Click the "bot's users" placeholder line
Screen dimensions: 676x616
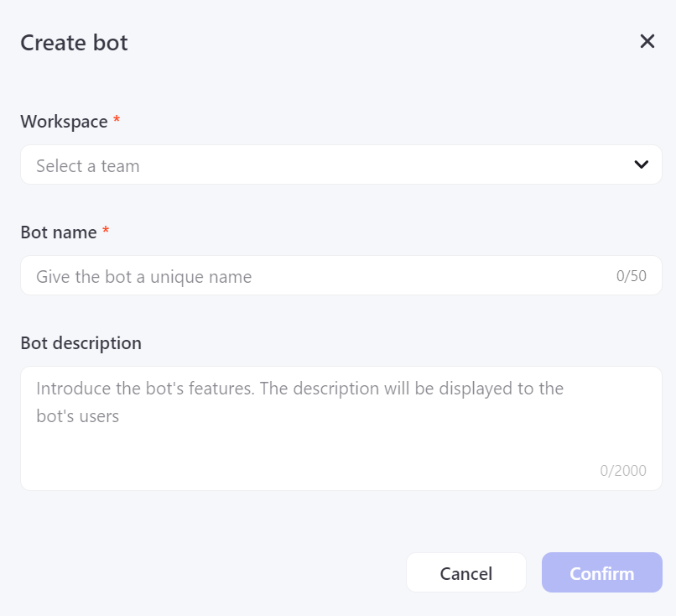pos(77,415)
